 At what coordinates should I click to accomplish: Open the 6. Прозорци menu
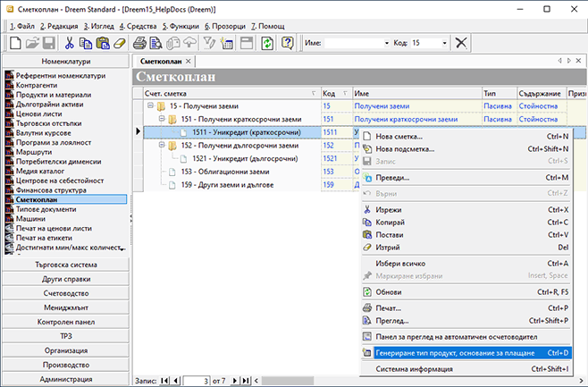click(x=225, y=26)
